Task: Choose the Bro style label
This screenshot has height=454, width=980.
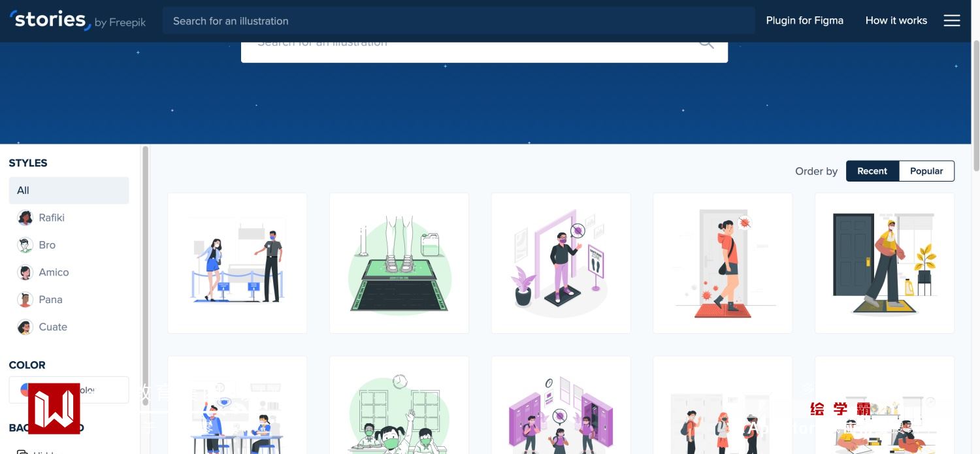Action: (47, 245)
